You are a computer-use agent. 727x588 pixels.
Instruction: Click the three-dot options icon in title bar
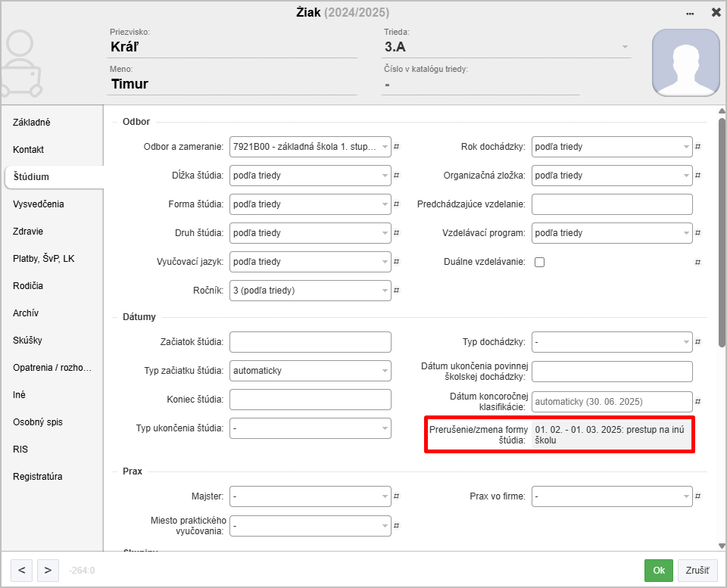coord(690,13)
